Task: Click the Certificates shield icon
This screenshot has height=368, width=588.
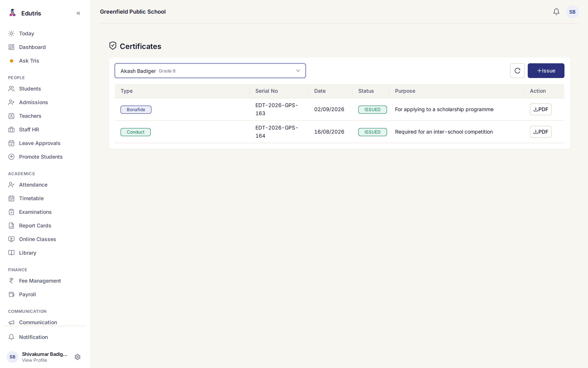Action: pos(113,46)
